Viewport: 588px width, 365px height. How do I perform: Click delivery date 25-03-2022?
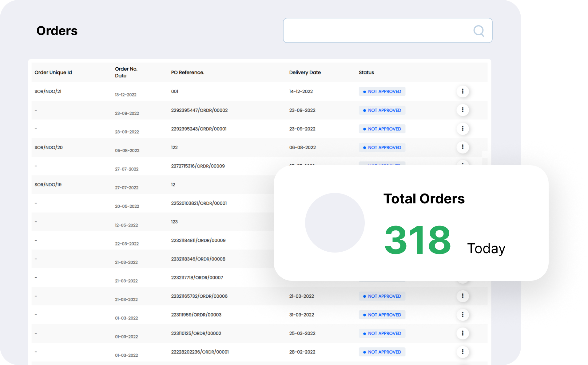click(302, 333)
